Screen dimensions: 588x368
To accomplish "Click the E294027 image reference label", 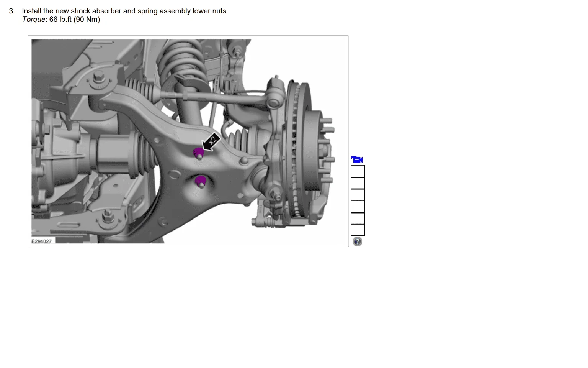I will 41,241.
